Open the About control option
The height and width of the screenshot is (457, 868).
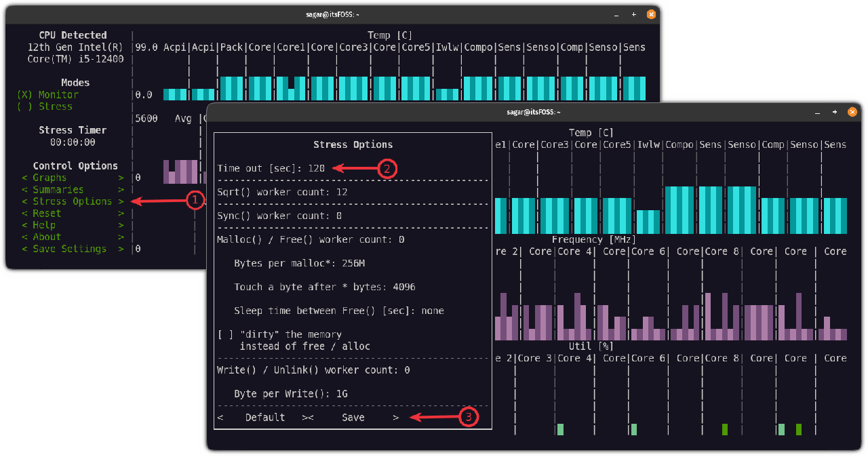pos(47,237)
